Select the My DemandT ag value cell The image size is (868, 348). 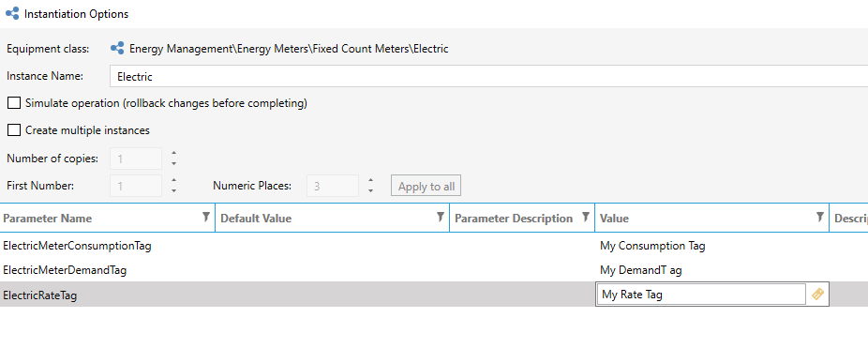coord(711,270)
